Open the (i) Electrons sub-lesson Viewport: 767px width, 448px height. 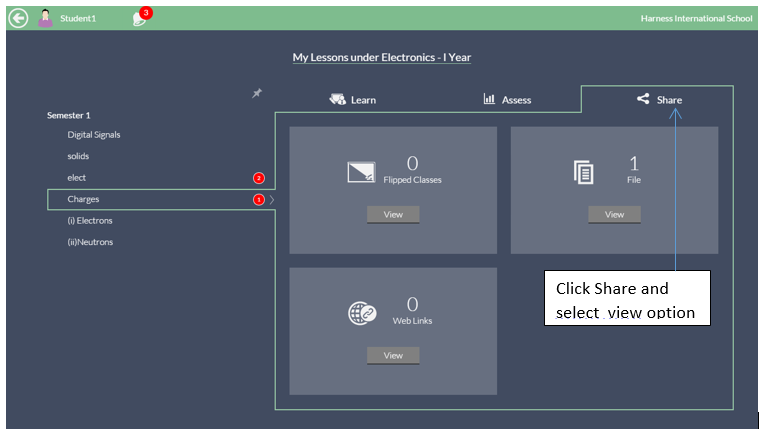pos(90,221)
